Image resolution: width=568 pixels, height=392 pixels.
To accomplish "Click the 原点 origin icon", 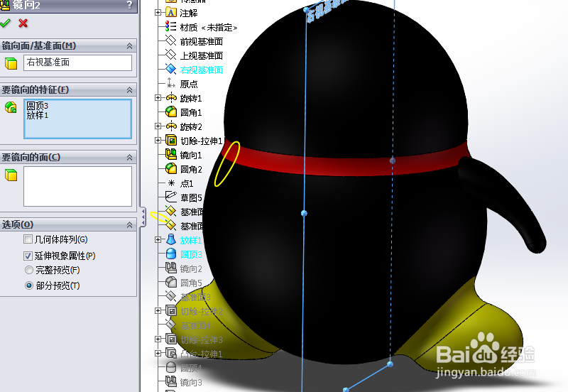I will point(171,83).
